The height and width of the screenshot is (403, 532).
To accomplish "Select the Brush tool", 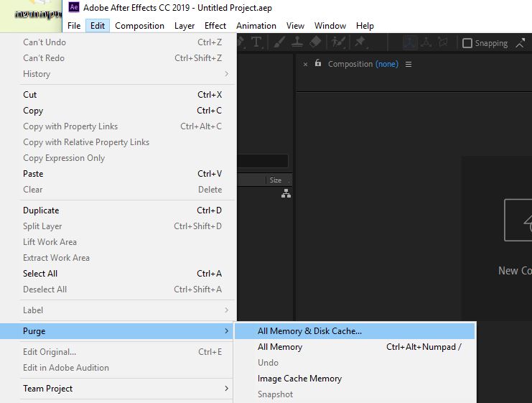I will [x=279, y=43].
